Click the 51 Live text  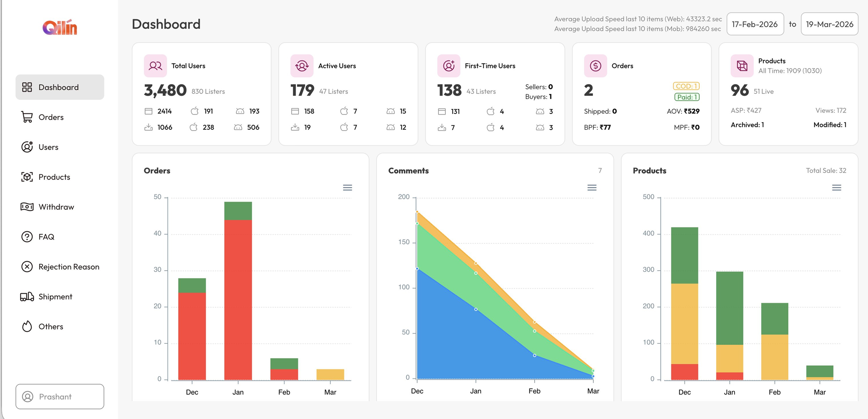tap(763, 91)
